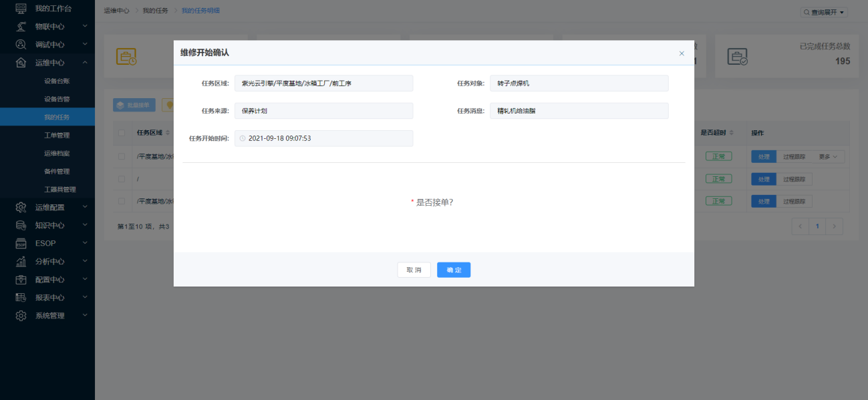This screenshot has width=868, height=400.
Task: Expand ESOP using its chevron
Action: click(85, 243)
